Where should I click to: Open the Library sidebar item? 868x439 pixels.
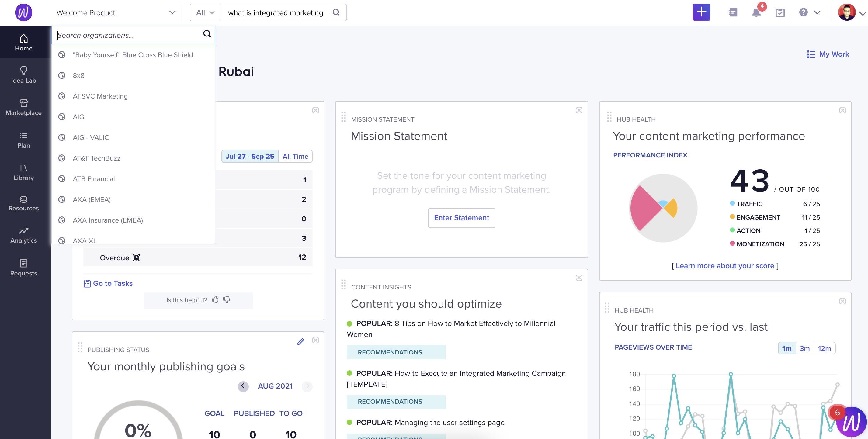tap(24, 172)
